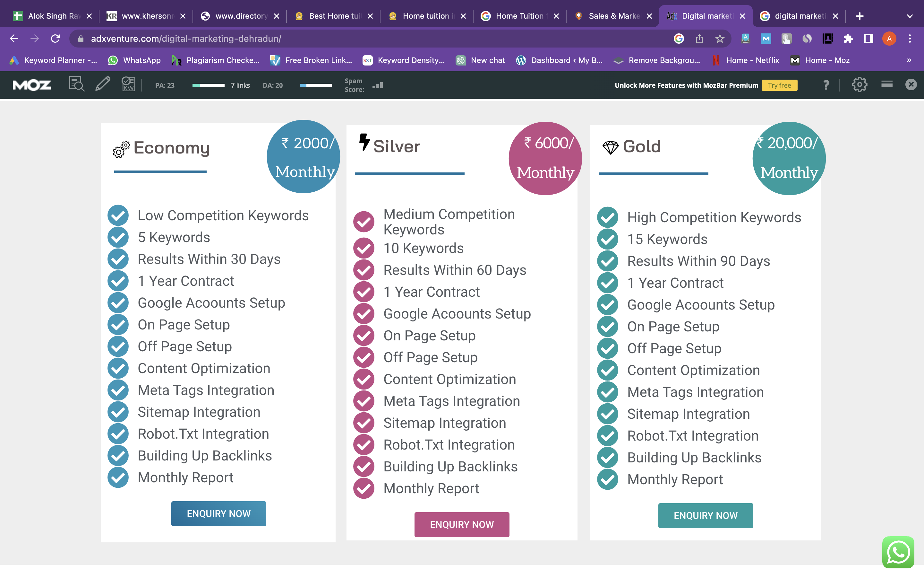Open WhatsApp bookmark
This screenshot has width=924, height=578.
[x=134, y=60]
